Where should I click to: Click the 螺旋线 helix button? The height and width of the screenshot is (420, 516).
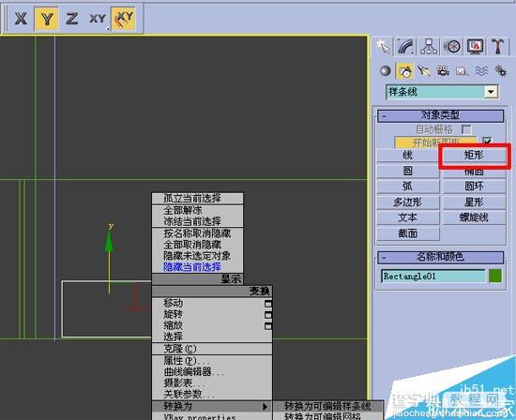tap(474, 217)
